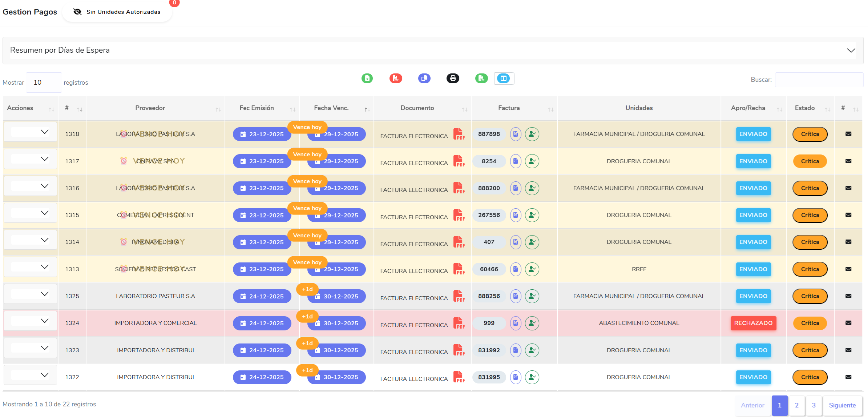Image resolution: width=868 pixels, height=418 pixels.
Task: Export table with red PDF icon
Action: (x=396, y=78)
